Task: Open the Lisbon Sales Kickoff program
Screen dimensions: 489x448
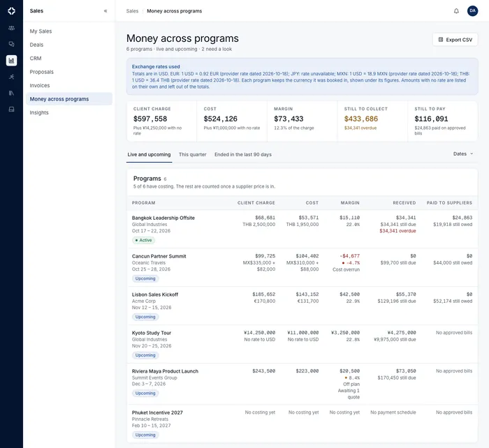Action: [155, 294]
